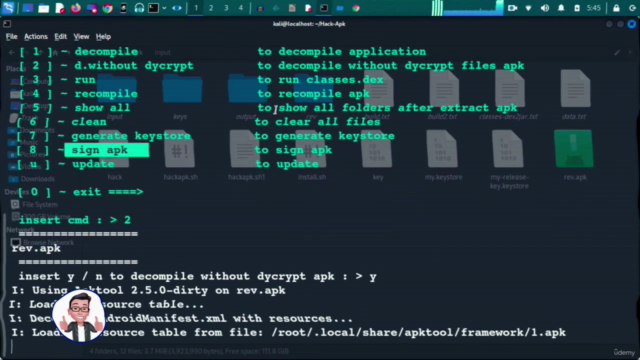
Task: Switch to workspace 3
Action: tap(226, 8)
